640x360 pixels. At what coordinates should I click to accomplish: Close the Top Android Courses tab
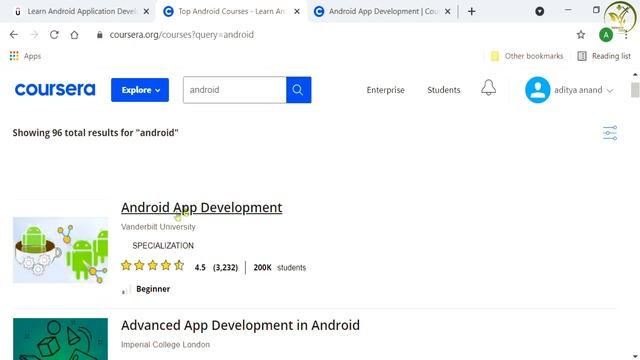click(x=297, y=11)
